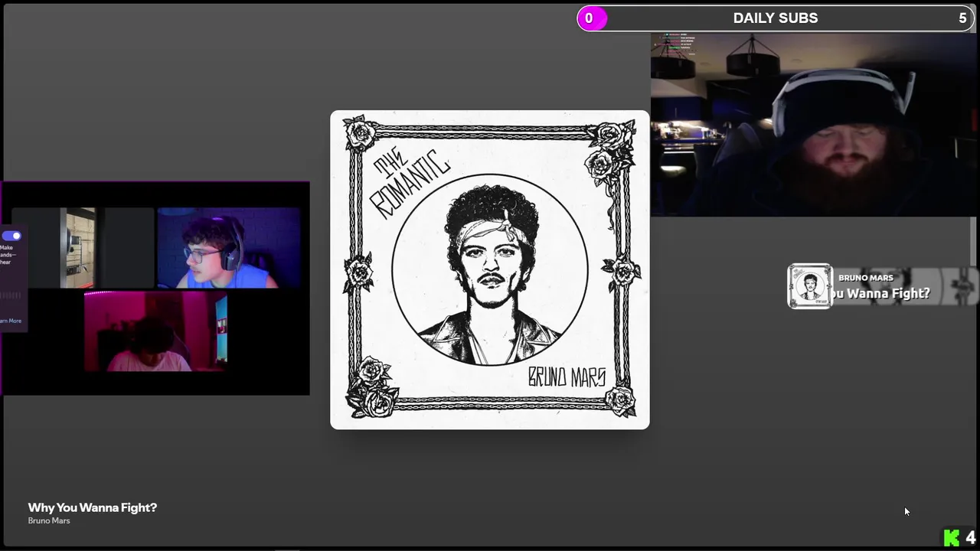This screenshot has width=980, height=551.
Task: Click the green Kick logo icon
Action: [952, 538]
